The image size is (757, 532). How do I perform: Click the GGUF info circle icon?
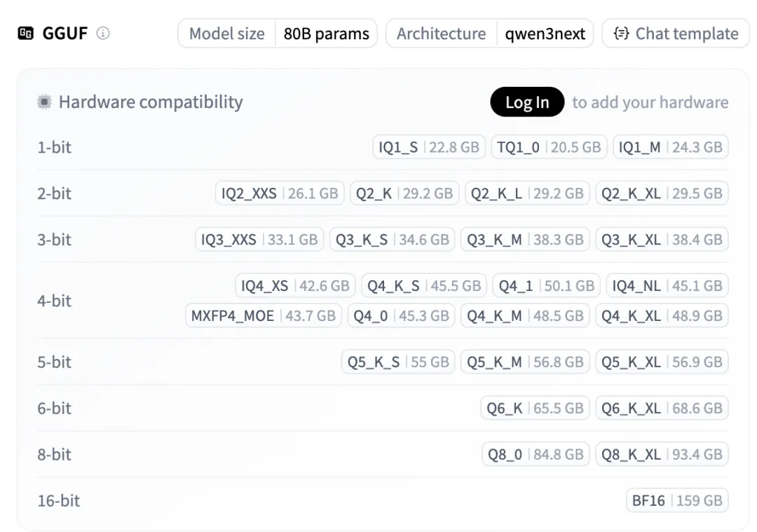[103, 33]
